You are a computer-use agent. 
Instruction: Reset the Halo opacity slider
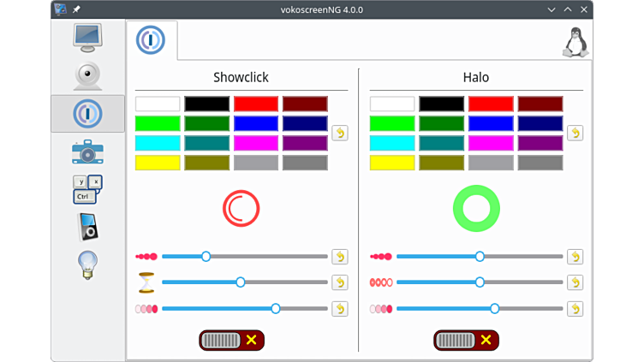click(x=575, y=308)
